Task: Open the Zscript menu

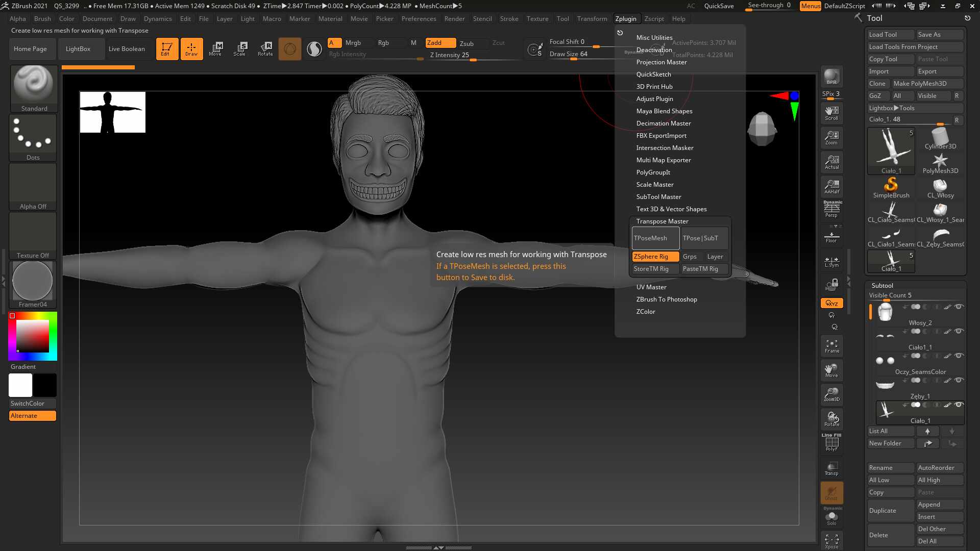Action: point(654,19)
